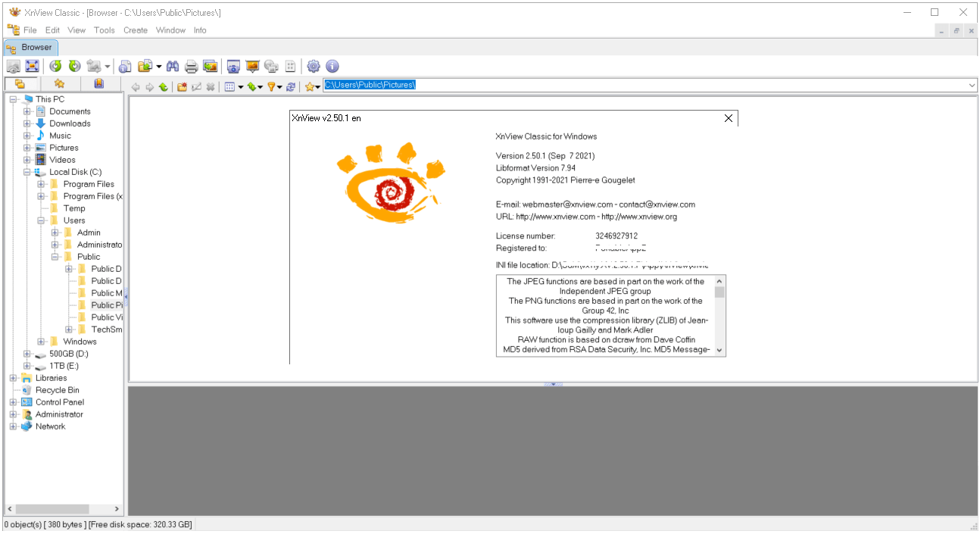Click the preview pane collapse handle arrow
Image resolution: width=980 pixels, height=534 pixels.
pyautogui.click(x=553, y=384)
